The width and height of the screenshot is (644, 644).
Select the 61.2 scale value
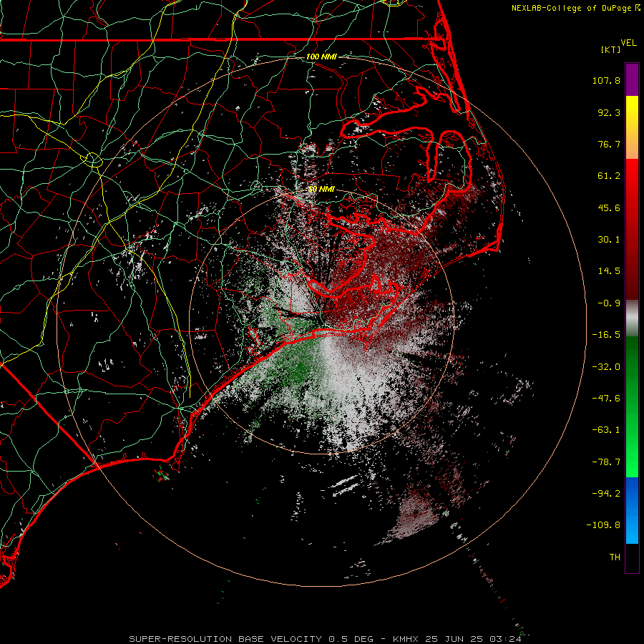609,176
